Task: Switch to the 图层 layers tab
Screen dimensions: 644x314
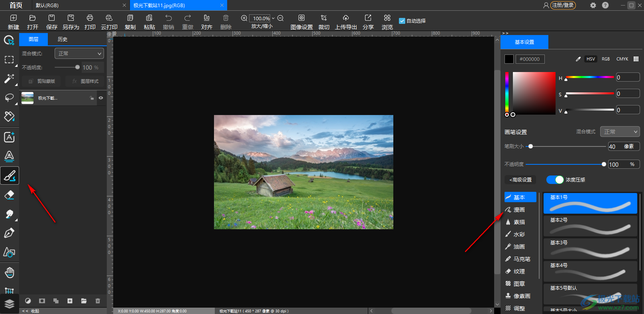Action: 33,39
